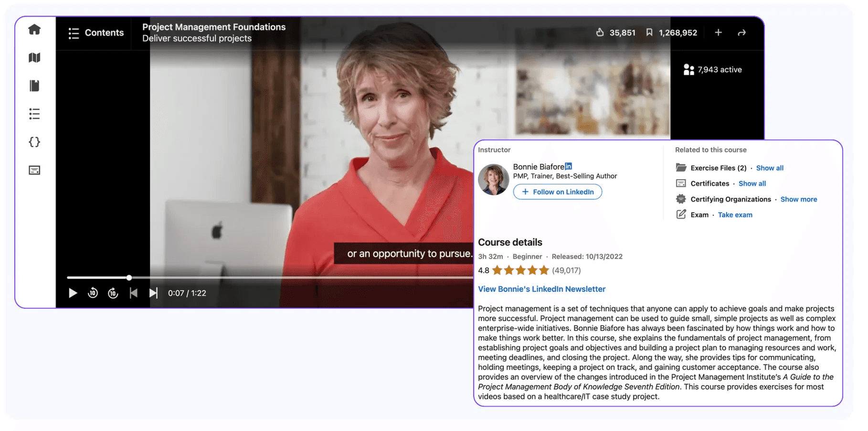Viewport: 868px width, 431px height.
Task: Click the video subtitle caption text
Action: [x=409, y=254]
